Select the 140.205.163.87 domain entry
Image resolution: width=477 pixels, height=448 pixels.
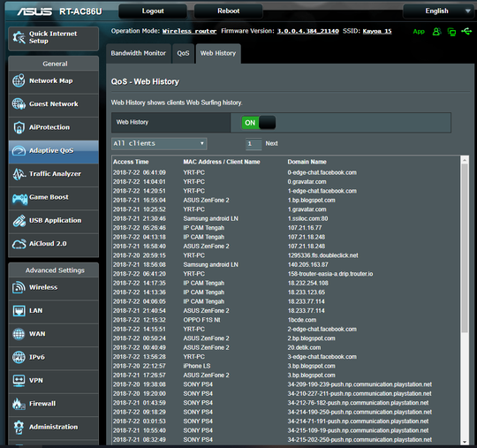tap(308, 265)
